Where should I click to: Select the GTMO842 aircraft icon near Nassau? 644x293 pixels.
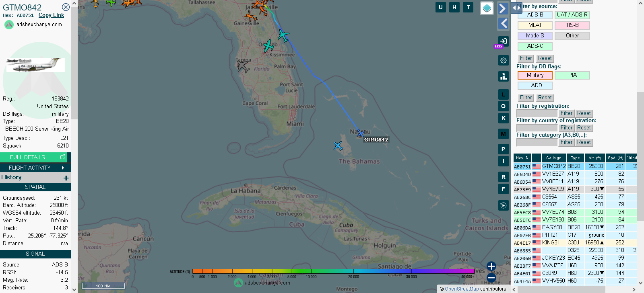click(x=360, y=133)
